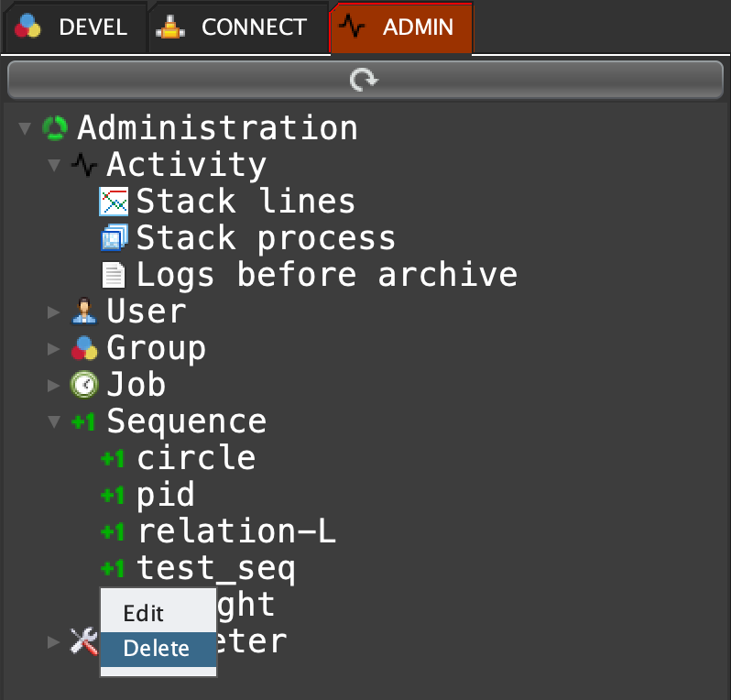Collapse the Activity node arrow
This screenshot has height=700, width=731.
[x=54, y=165]
